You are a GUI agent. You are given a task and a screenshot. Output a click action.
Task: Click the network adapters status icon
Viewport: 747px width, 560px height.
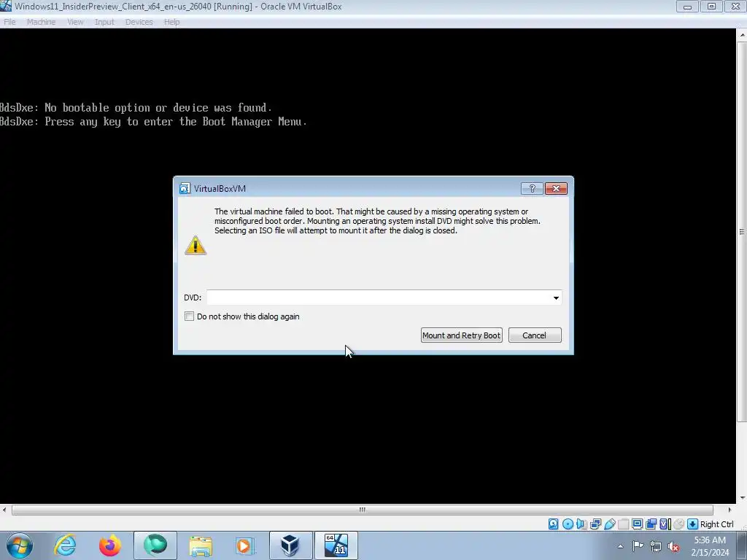(x=595, y=524)
